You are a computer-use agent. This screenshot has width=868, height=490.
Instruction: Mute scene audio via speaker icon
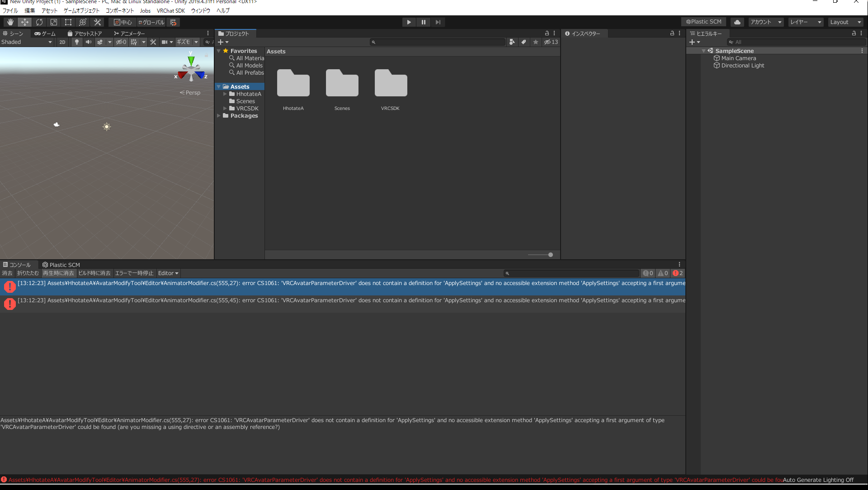tap(89, 42)
